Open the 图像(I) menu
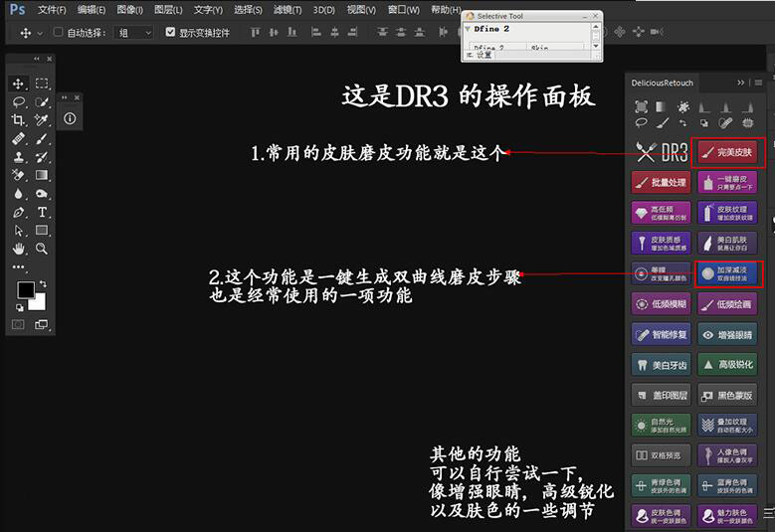Image resolution: width=775 pixels, height=532 pixels. (130, 10)
